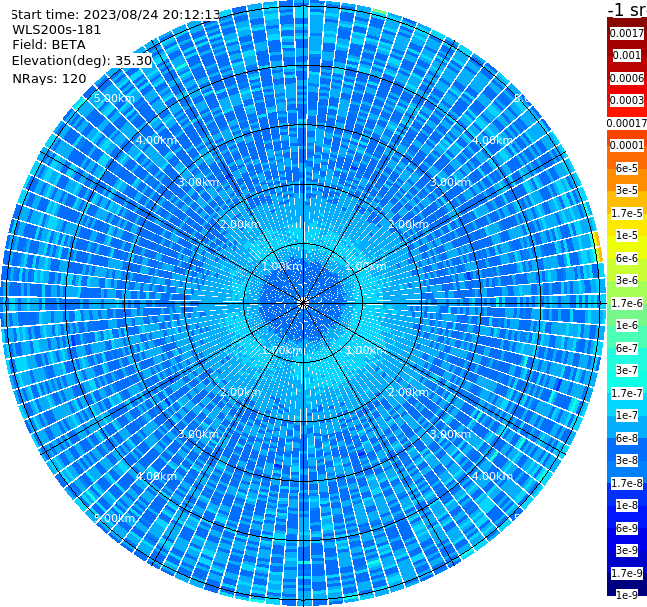The height and width of the screenshot is (607, 647).
Task: Select the 6e-7 scale label
Action: [627, 348]
